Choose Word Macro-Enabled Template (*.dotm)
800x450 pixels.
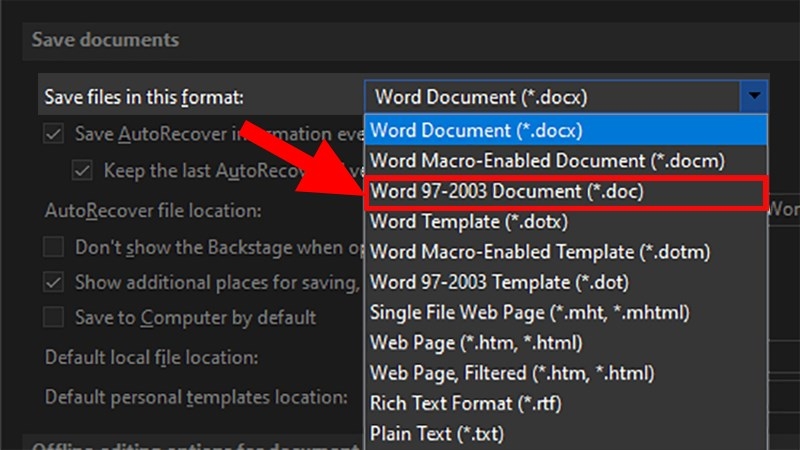point(566,252)
